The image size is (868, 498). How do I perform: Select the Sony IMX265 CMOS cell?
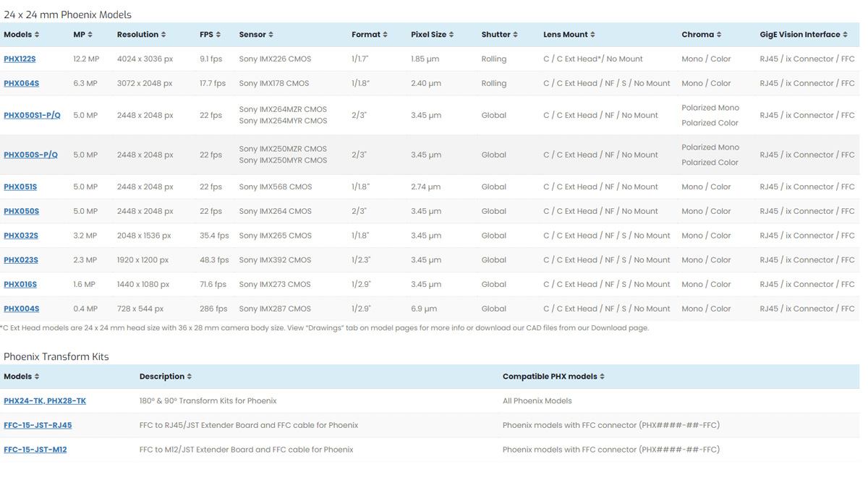[275, 236]
